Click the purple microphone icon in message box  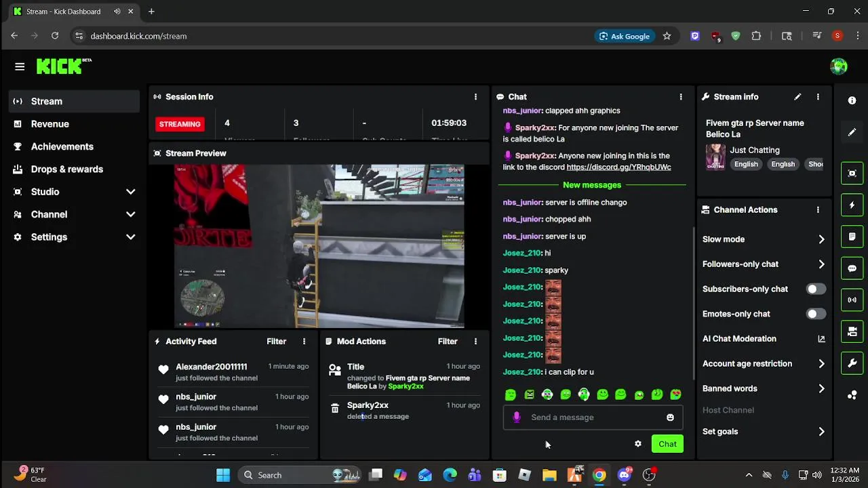(517, 418)
